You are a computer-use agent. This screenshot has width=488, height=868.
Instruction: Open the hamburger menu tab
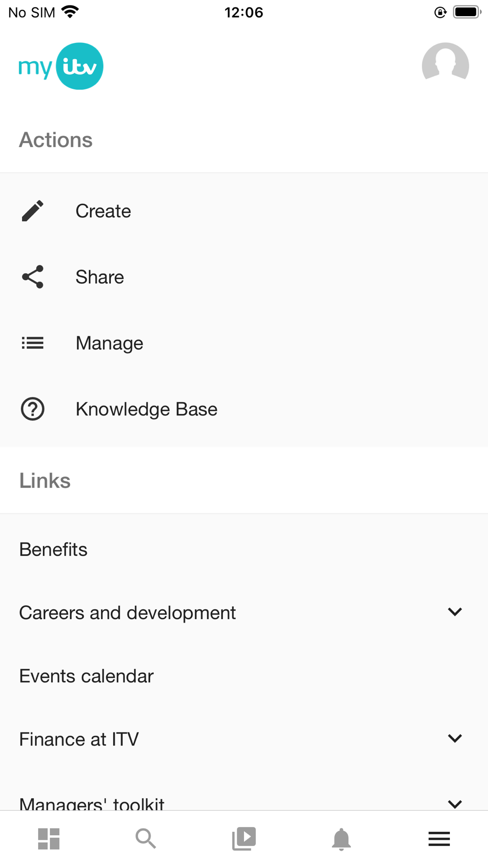439,839
